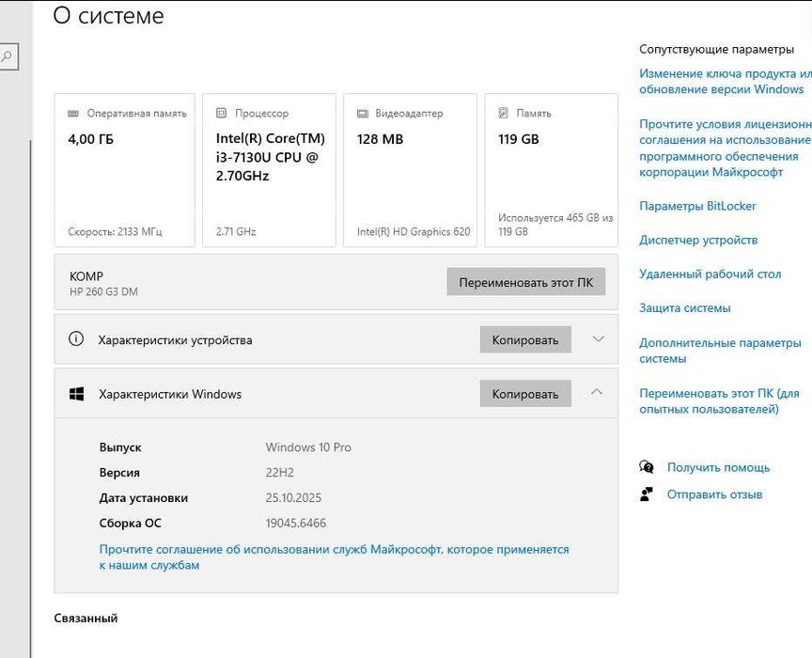Click the Сопутствующие параметры heading
The width and height of the screenshot is (812, 658).
click(x=716, y=49)
